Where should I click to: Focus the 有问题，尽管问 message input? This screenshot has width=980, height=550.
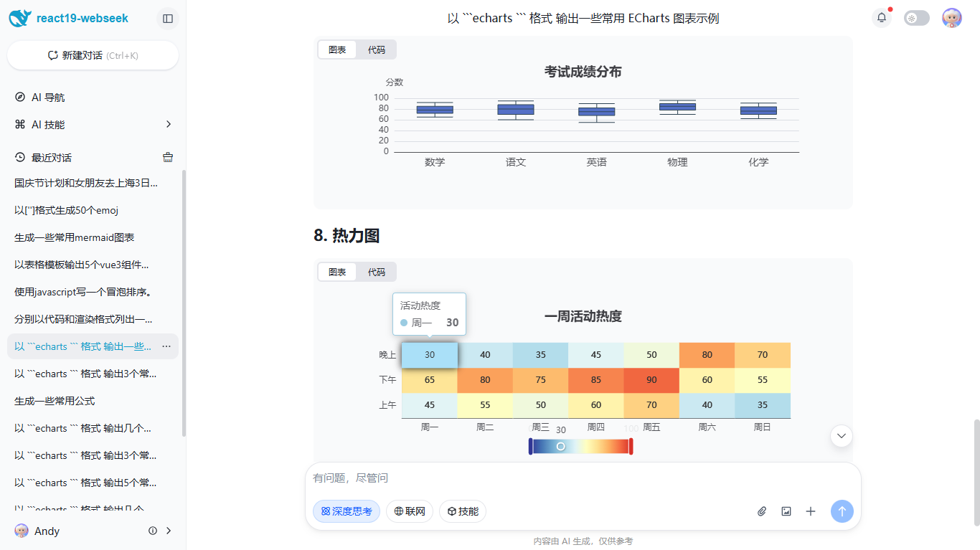(x=583, y=478)
